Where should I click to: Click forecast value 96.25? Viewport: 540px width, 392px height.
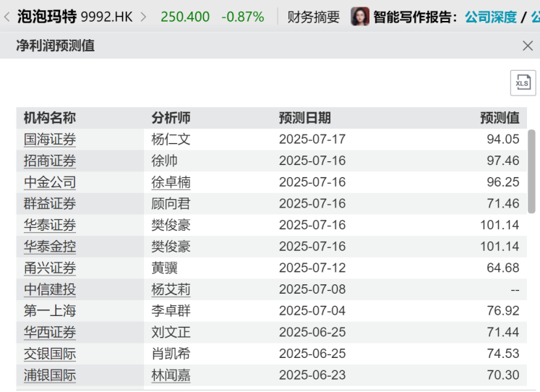503,182
